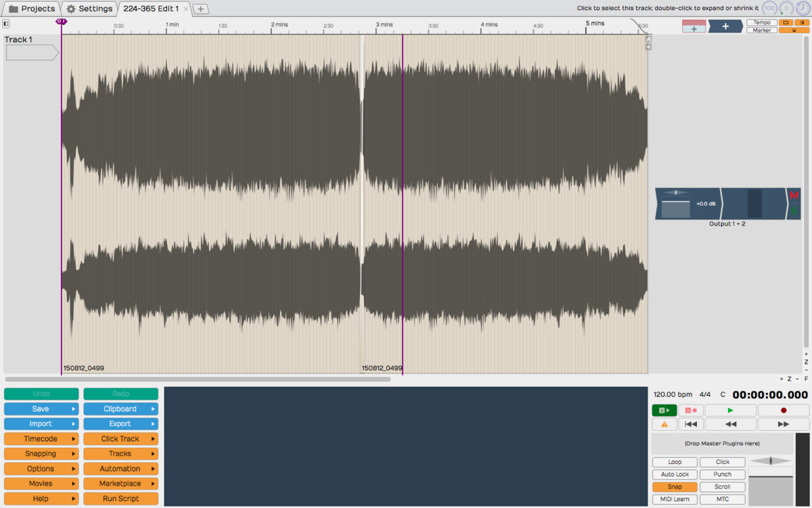Disable the orange Snap toggle
812x508 pixels.
coord(675,487)
